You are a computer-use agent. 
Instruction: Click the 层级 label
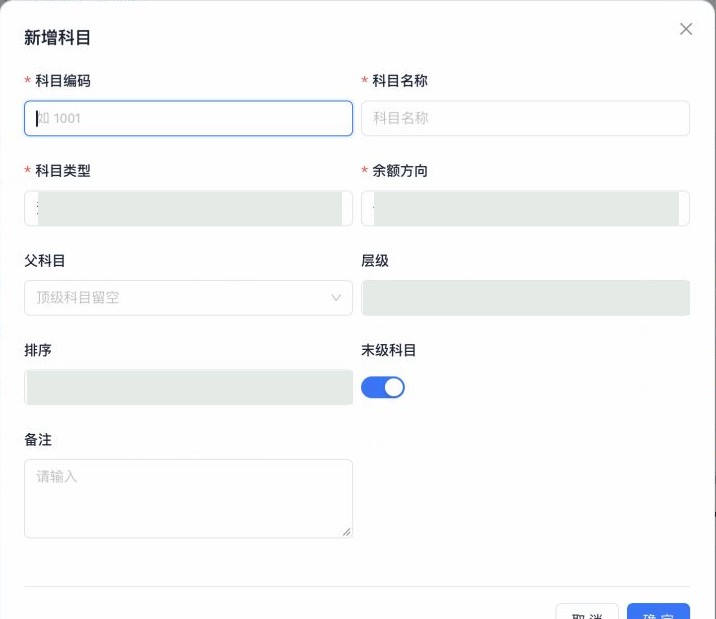tap(375, 261)
